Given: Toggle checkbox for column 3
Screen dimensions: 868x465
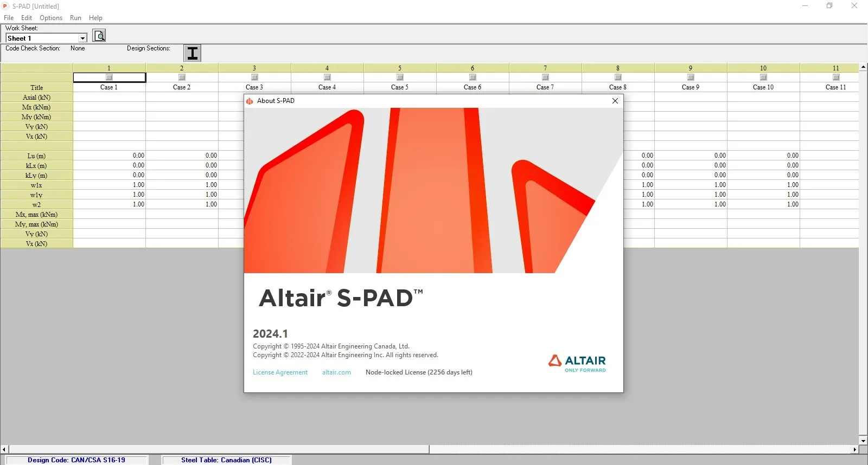Looking at the screenshot, I should 254,77.
